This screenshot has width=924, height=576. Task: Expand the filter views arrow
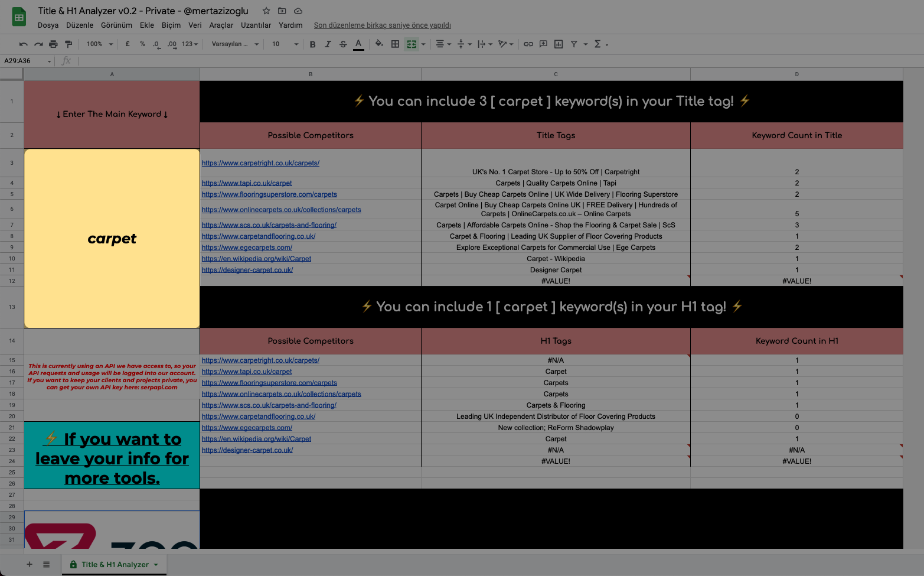click(x=586, y=44)
